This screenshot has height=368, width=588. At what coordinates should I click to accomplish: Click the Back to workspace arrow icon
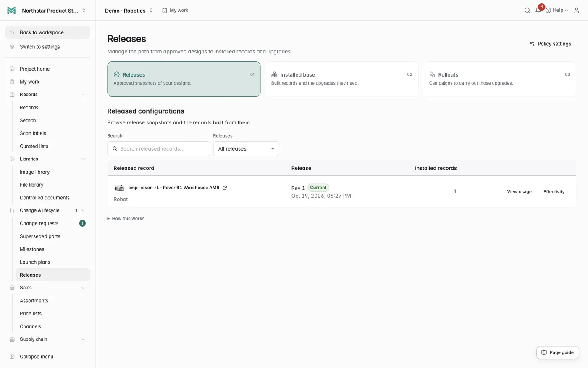[x=12, y=32]
